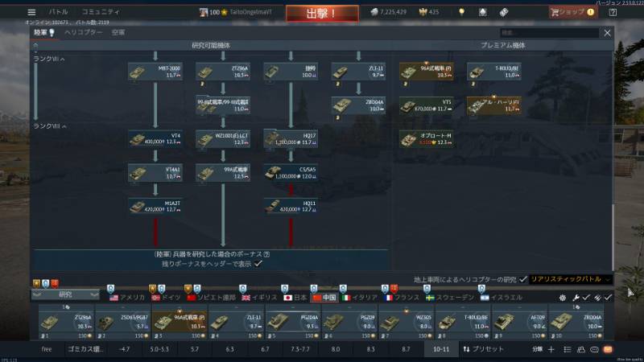Click the 出撃！ battle button

pos(322,13)
